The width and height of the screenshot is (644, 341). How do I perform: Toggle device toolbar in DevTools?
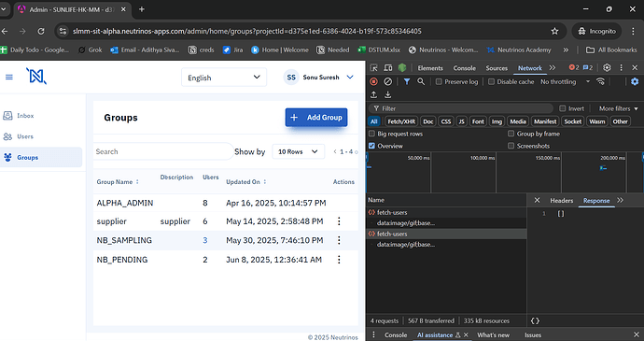click(x=387, y=68)
